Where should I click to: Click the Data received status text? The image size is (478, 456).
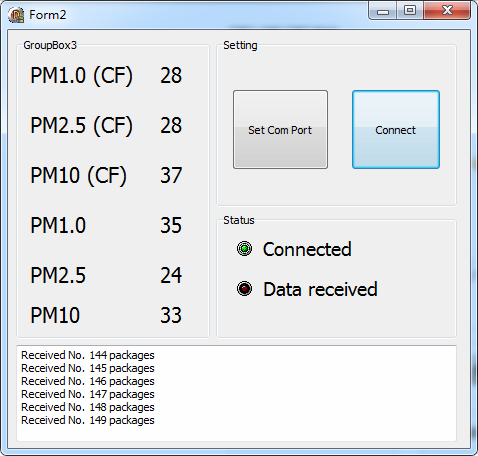[x=320, y=289]
